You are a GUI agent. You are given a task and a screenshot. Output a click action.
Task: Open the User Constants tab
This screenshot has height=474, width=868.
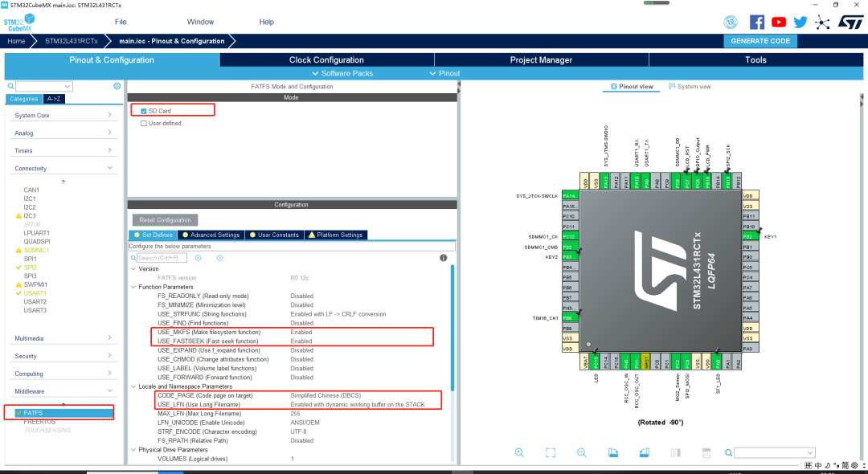point(274,235)
